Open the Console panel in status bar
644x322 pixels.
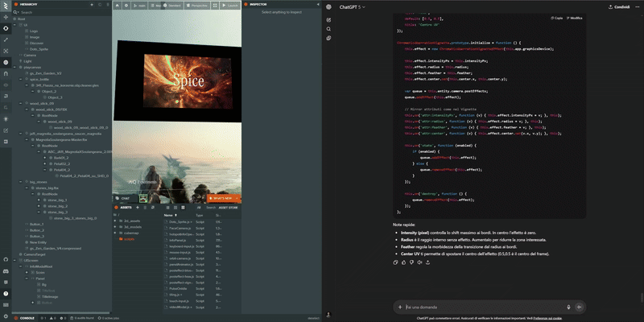pyautogui.click(x=25, y=318)
